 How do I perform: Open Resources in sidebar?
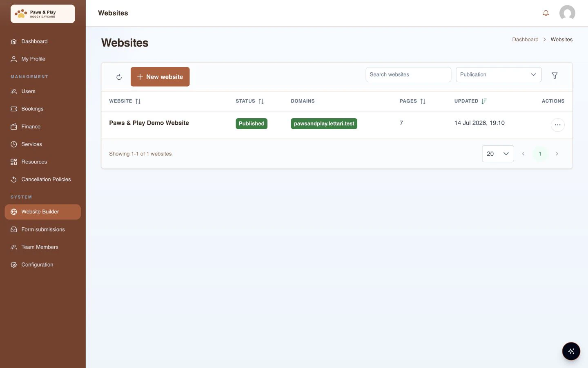coord(43,162)
